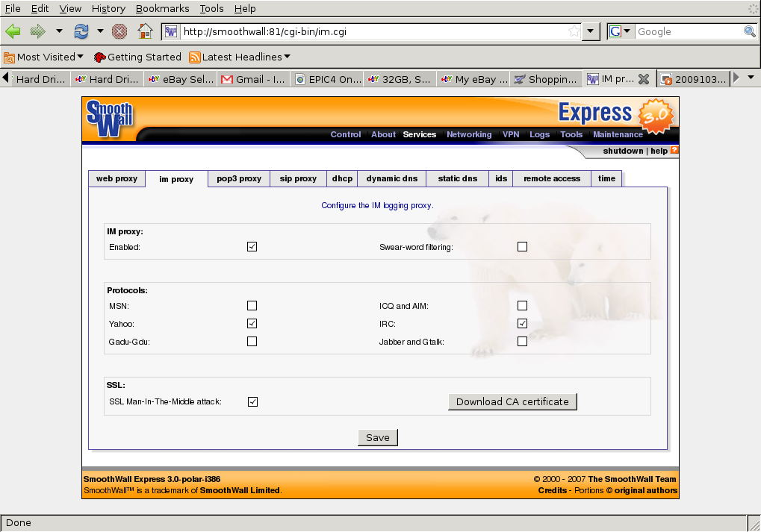761x532 pixels.
Task: Click the search magnifier icon
Action: 749,31
